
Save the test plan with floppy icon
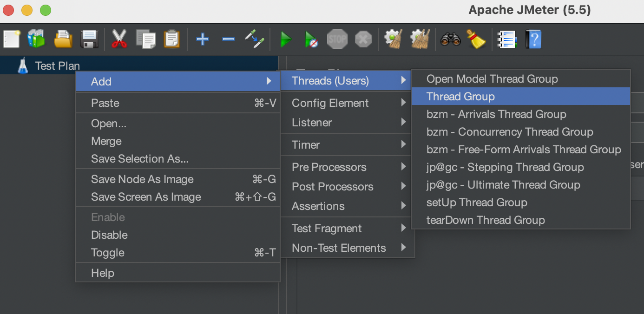[89, 39]
